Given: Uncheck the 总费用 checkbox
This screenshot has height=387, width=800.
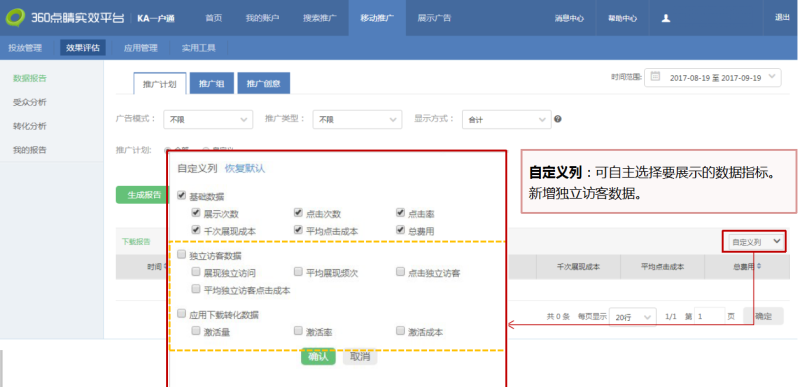Looking at the screenshot, I should point(401,229).
